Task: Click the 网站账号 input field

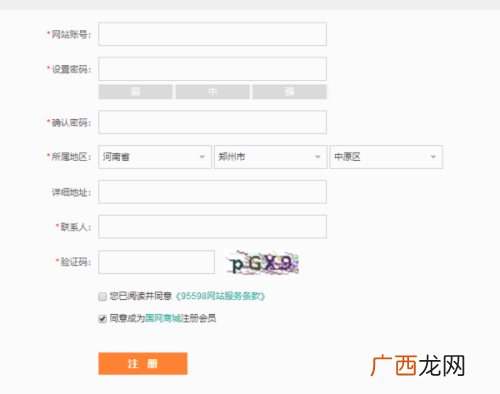Action: (212, 34)
